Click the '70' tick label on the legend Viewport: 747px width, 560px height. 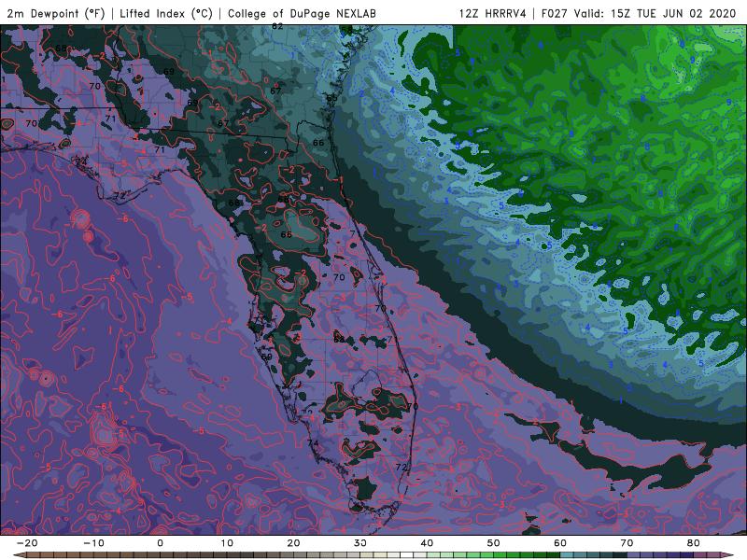click(627, 543)
